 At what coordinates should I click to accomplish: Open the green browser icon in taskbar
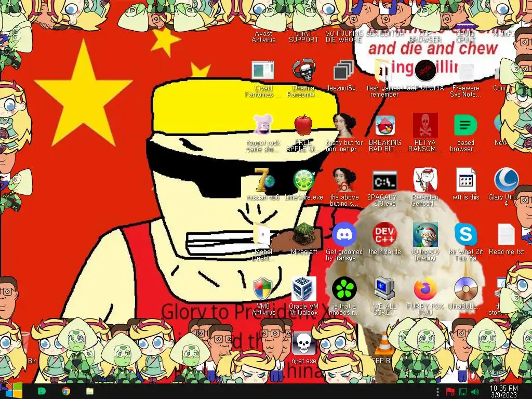[x=42, y=391]
